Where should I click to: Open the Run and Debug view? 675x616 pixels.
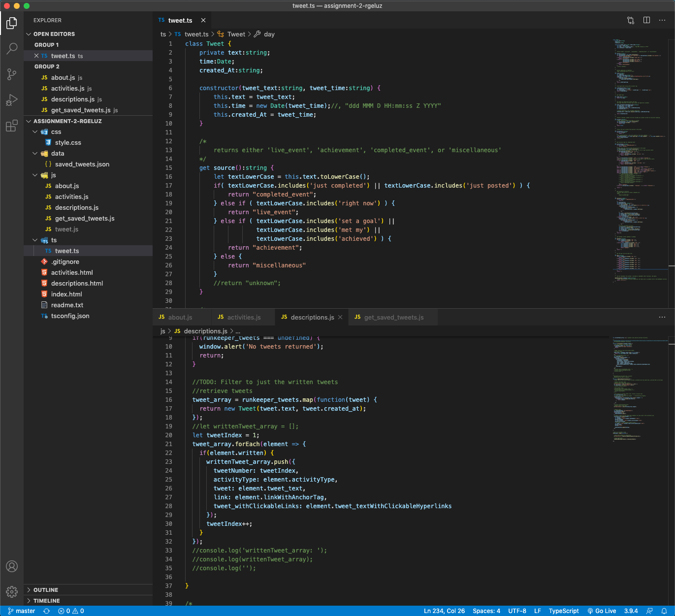pyautogui.click(x=12, y=100)
